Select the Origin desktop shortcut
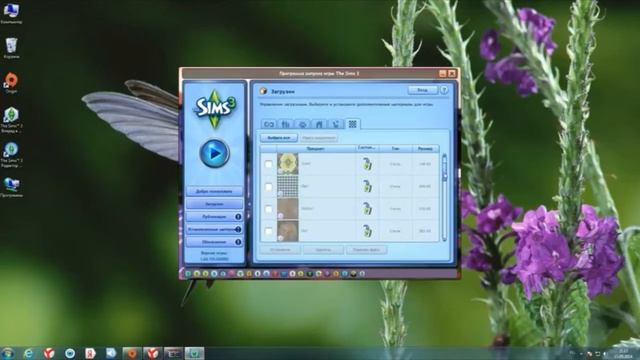The image size is (640, 360). click(11, 83)
